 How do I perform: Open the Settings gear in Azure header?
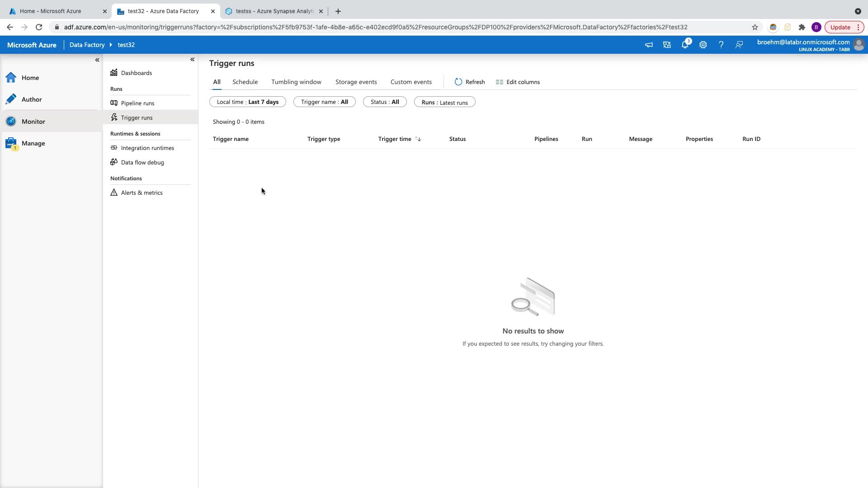tap(703, 45)
